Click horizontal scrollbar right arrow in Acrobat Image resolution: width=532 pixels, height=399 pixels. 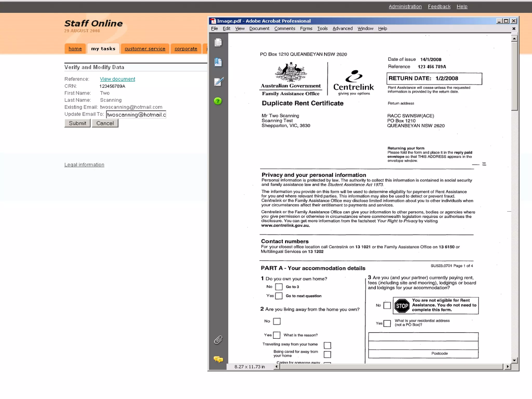pyautogui.click(x=508, y=367)
